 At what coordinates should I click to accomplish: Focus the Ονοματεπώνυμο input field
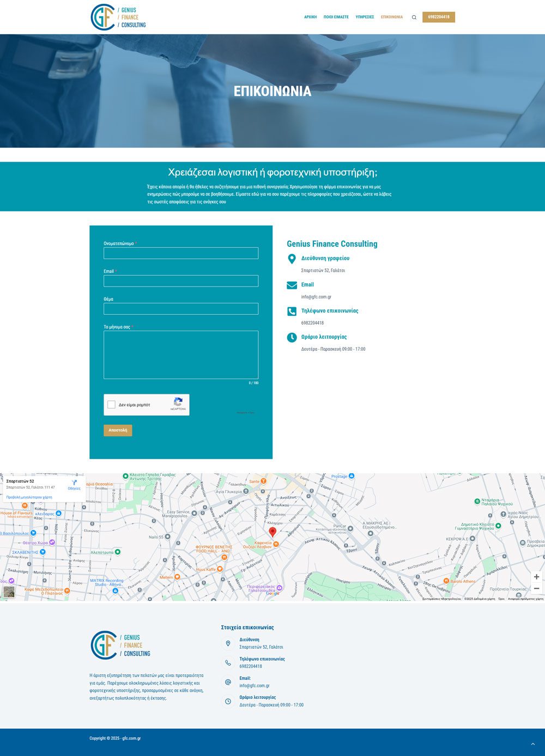pos(181,253)
